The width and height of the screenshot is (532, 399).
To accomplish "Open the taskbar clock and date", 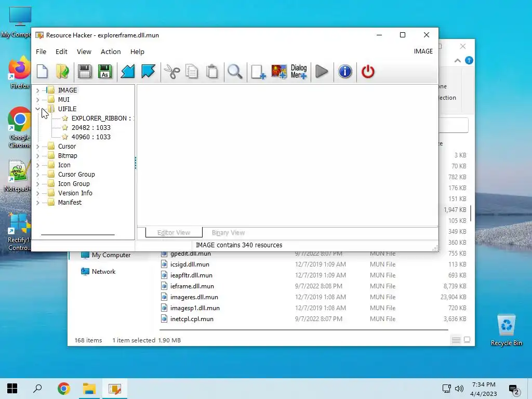I will [484, 389].
